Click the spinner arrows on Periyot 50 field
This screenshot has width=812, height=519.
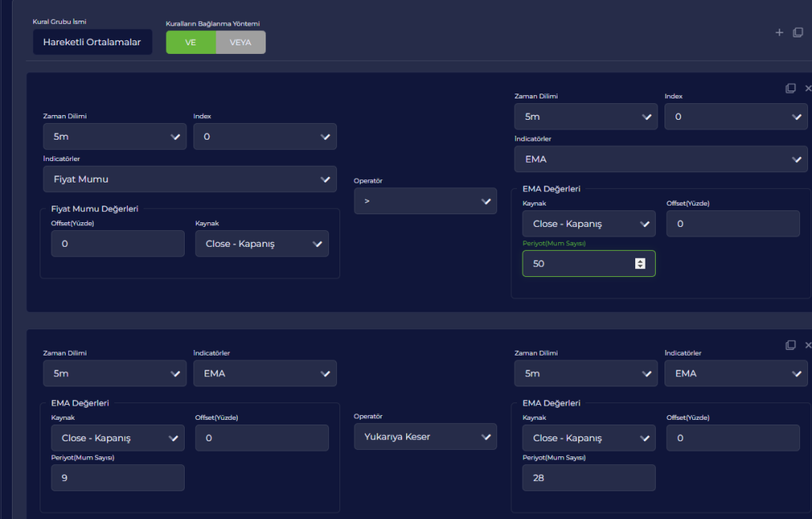[x=640, y=263]
